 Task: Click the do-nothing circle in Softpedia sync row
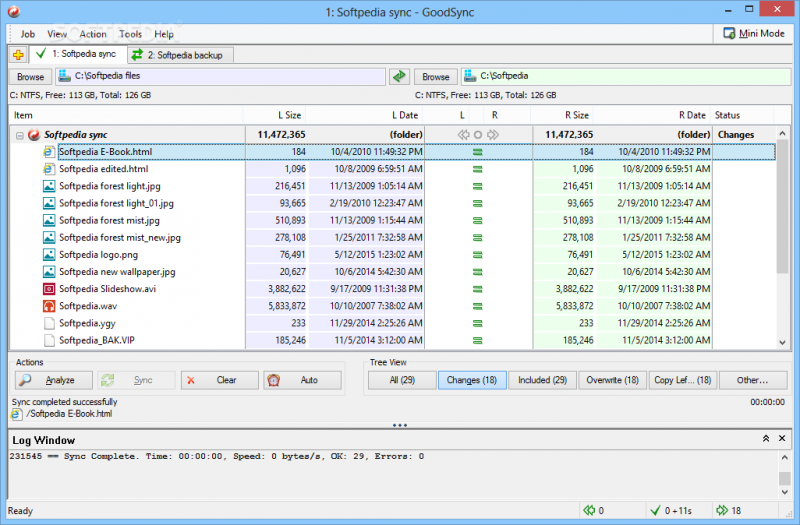pos(478,134)
